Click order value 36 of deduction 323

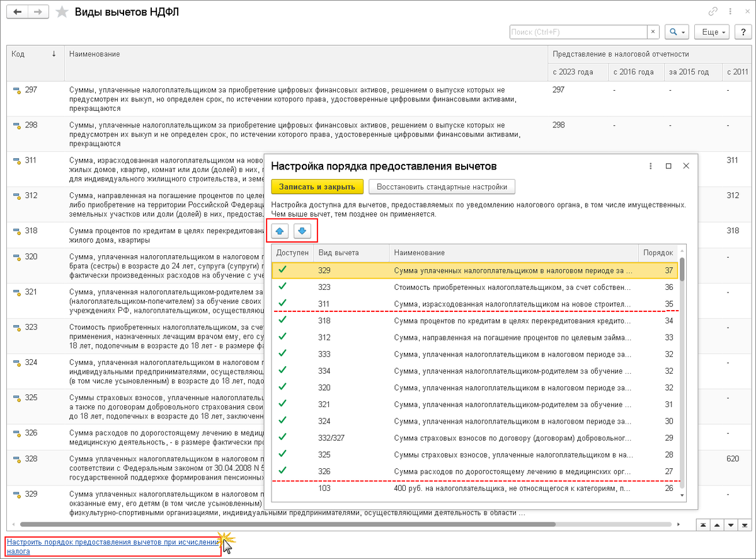[x=669, y=287]
